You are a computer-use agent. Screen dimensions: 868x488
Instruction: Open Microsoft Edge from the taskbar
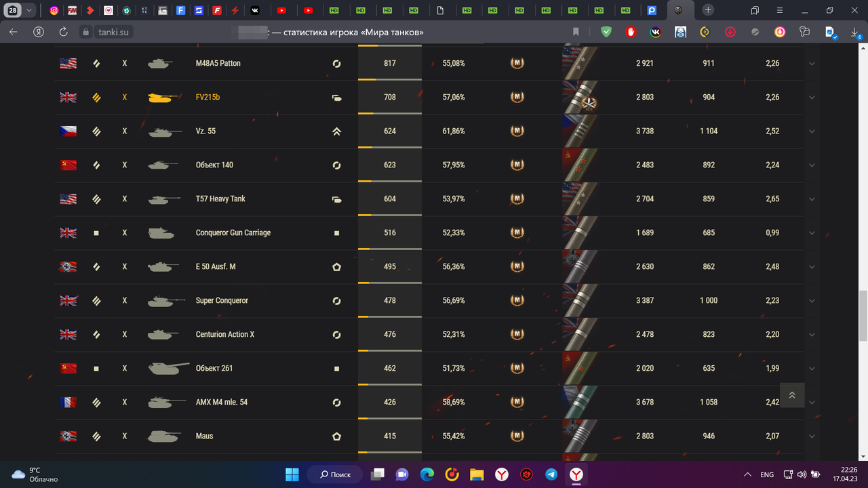pos(427,474)
